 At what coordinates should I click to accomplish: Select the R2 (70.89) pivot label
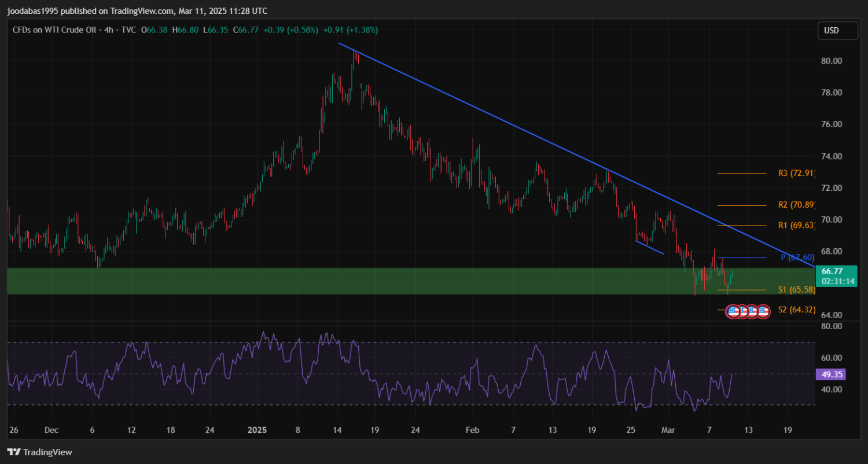click(x=796, y=205)
